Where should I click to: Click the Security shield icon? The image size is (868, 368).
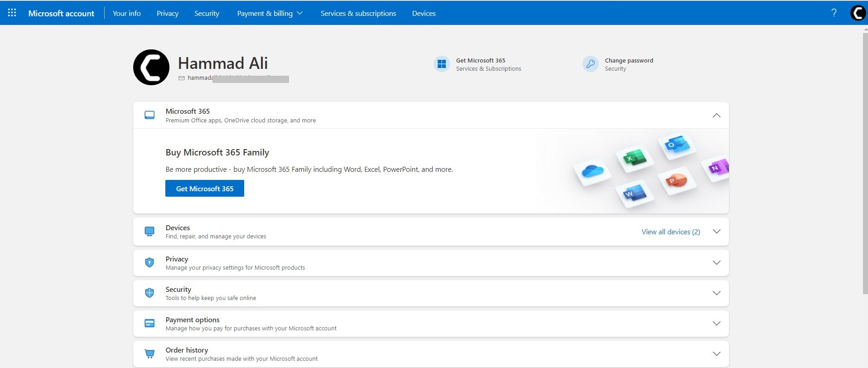click(x=149, y=293)
